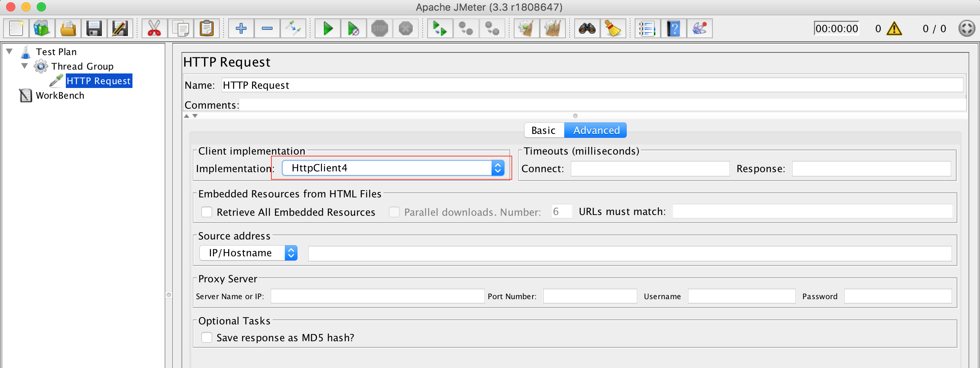Click the Paste clipboard icon
This screenshot has height=368, width=980.
pyautogui.click(x=206, y=28)
